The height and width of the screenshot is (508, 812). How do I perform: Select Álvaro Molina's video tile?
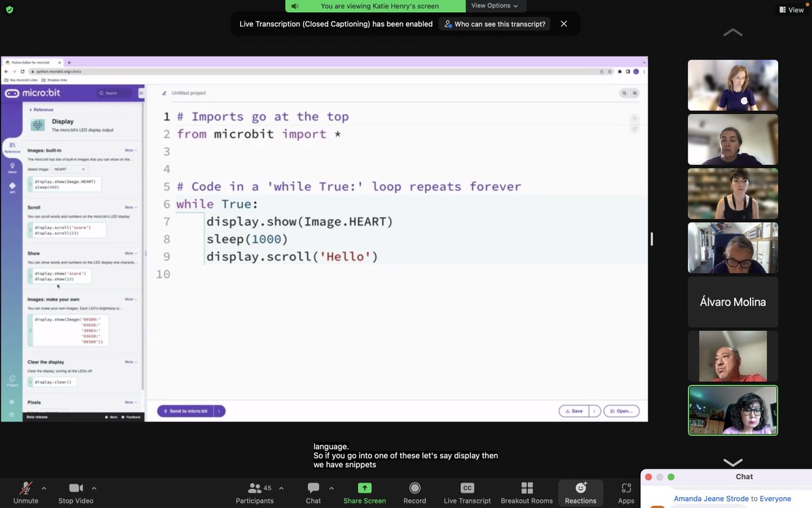click(733, 302)
